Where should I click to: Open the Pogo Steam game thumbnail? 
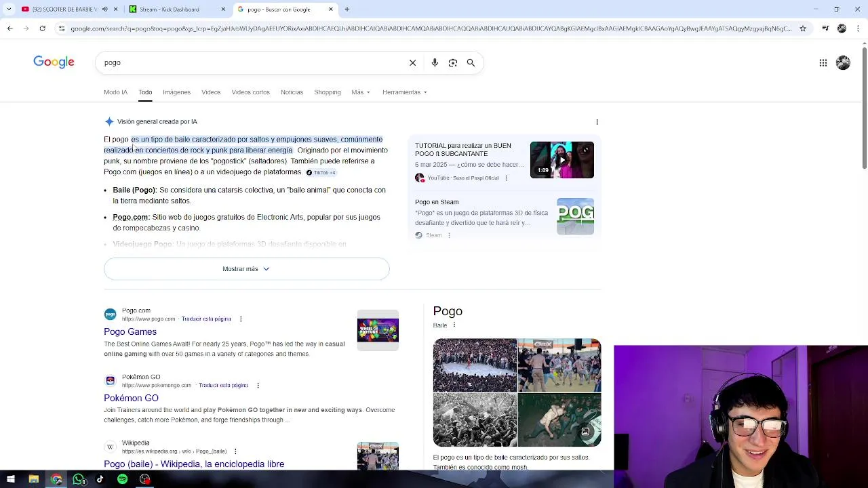[575, 216]
